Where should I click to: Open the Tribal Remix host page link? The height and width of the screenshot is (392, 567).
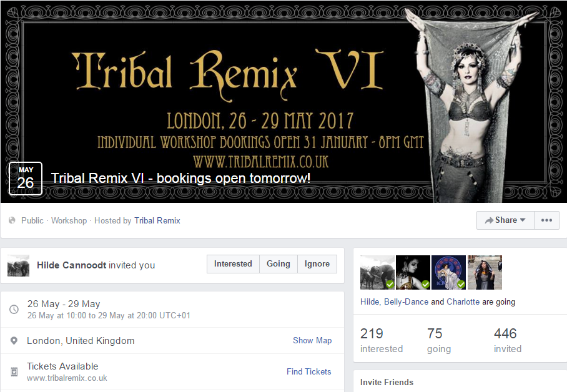(157, 220)
